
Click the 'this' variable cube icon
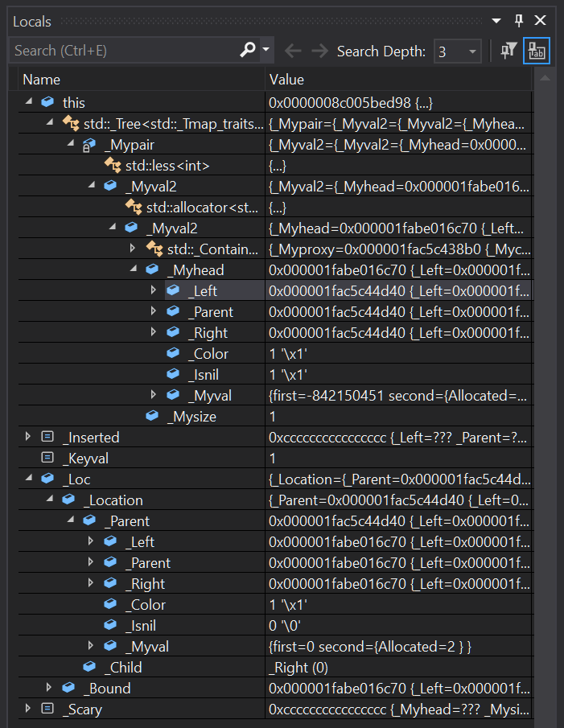tap(47, 101)
